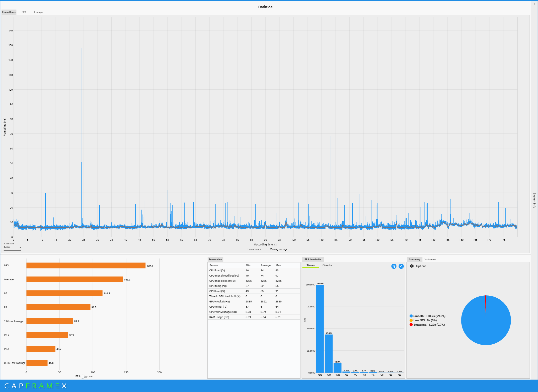Select the CPU max clock (MHz) row
The image size is (538, 392).
(x=254, y=281)
